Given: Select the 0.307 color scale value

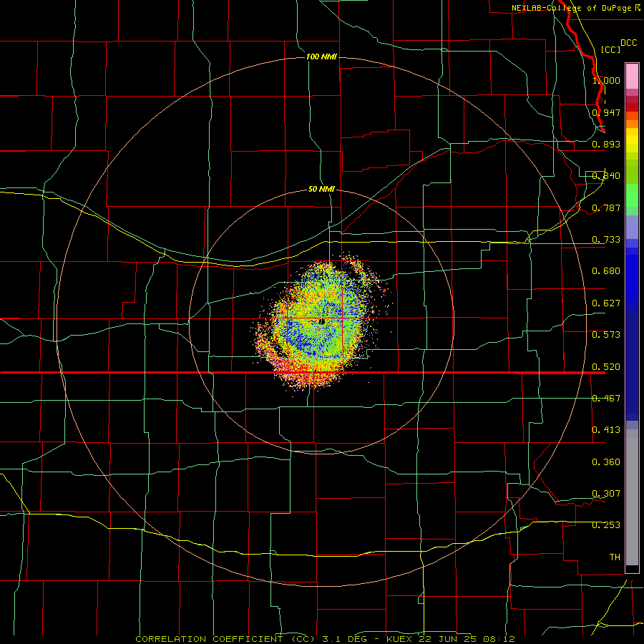Looking at the screenshot, I should (x=606, y=494).
